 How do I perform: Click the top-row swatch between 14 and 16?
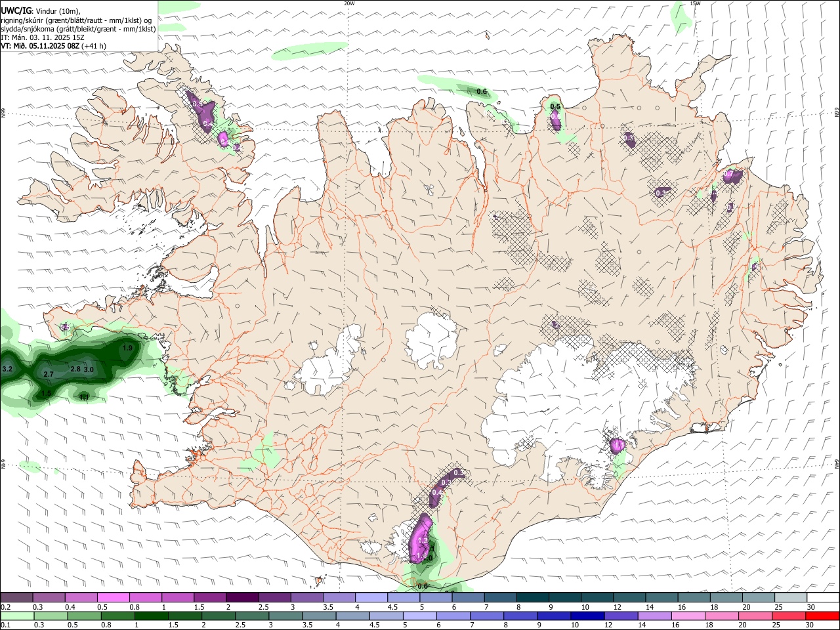click(x=660, y=597)
